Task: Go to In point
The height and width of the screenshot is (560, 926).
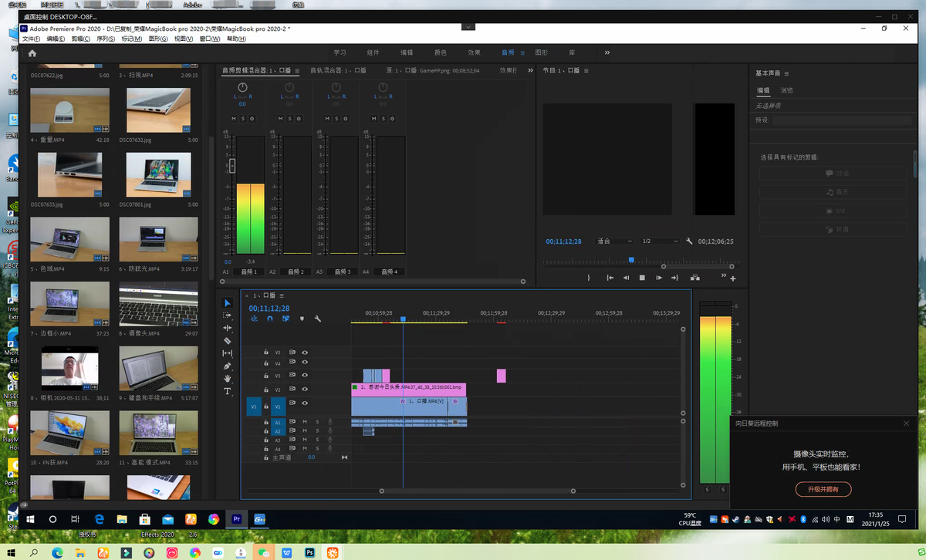Action: (610, 278)
